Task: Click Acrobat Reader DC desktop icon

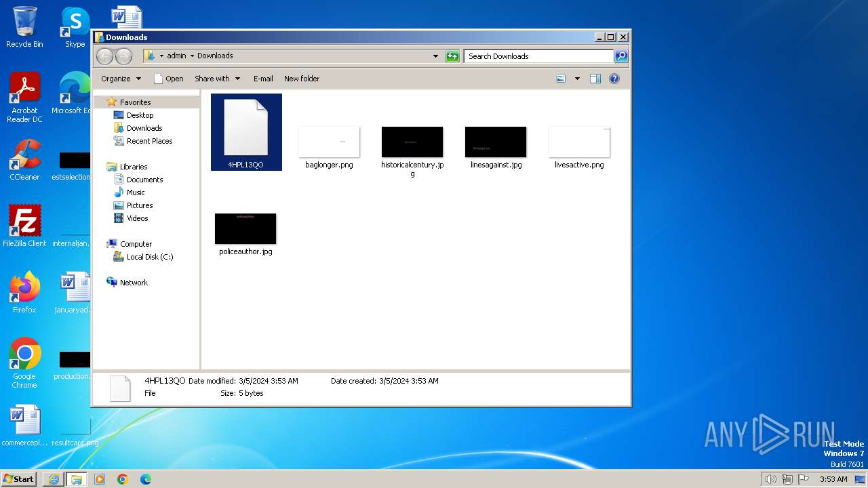Action: [x=24, y=98]
